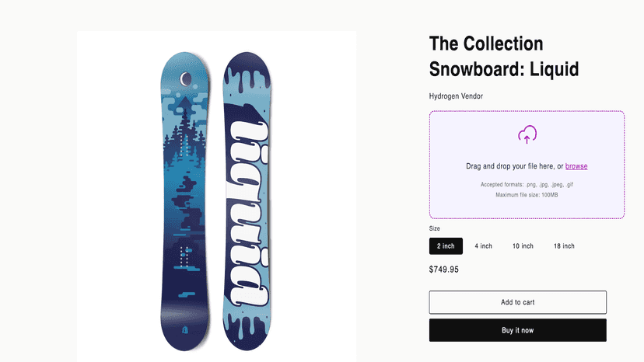
Task: Pick the 10 inch size option
Action: coord(523,245)
